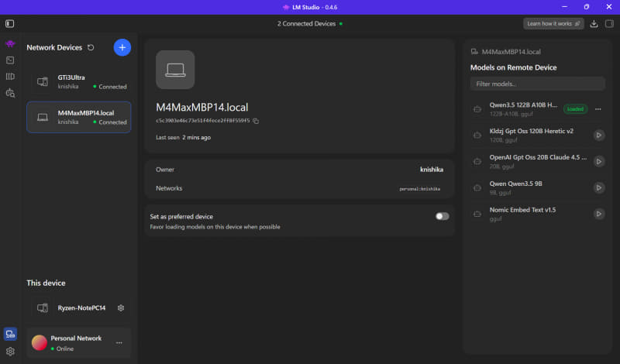Click Learn how it works link
The height and width of the screenshot is (364, 620).
coord(553,24)
